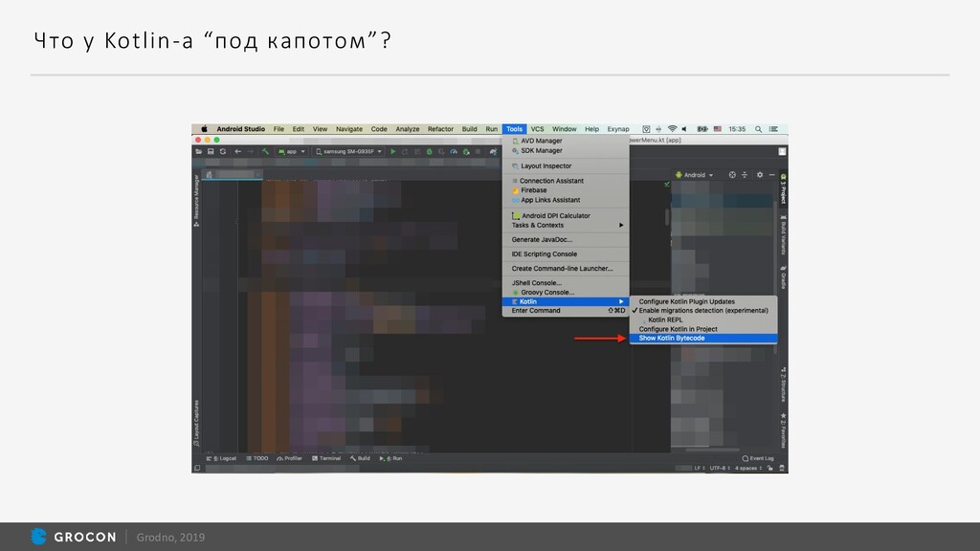Viewport: 980px width, 551px height.
Task: Toggle Enable migrations detection (experimental)
Action: click(703, 311)
